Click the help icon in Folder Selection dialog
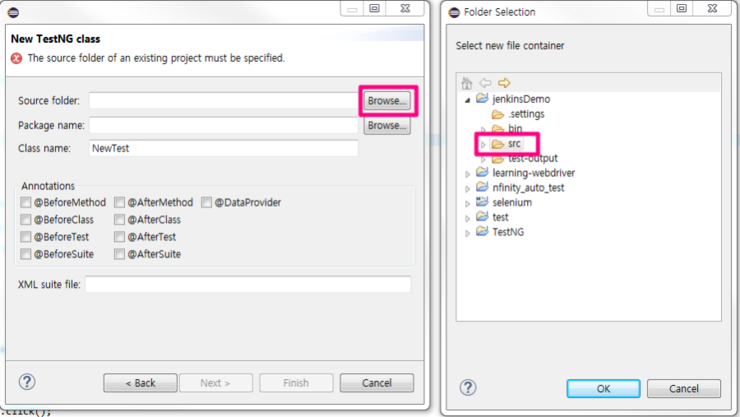This screenshot has width=740, height=417. 468,387
